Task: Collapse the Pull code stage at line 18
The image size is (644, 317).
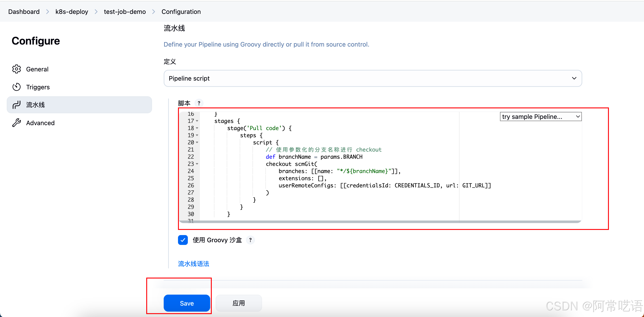Action: [x=197, y=128]
